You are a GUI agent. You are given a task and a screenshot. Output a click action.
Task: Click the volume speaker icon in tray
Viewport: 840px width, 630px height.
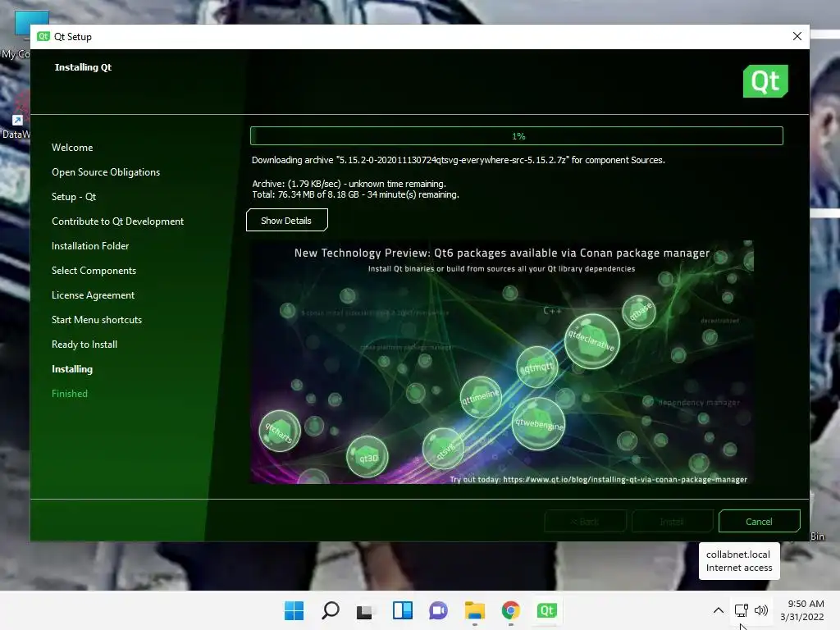tap(760, 610)
